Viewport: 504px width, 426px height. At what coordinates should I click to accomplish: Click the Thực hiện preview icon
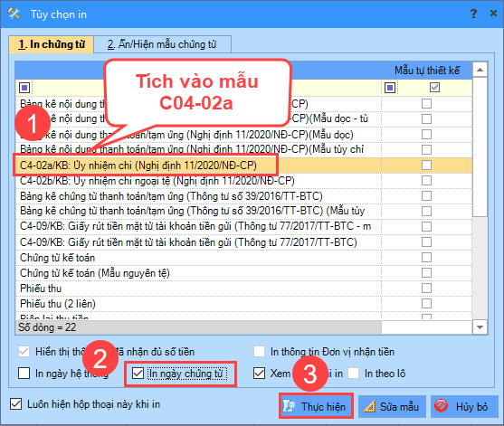click(289, 406)
